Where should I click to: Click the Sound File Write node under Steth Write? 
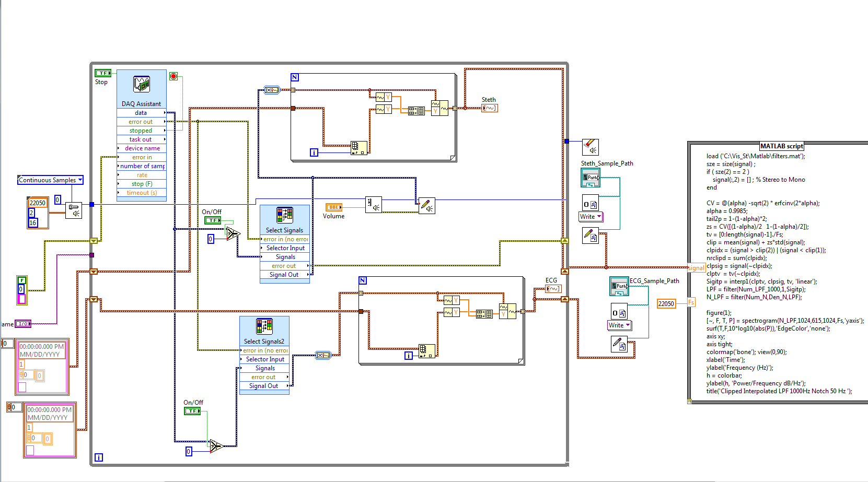point(591,236)
